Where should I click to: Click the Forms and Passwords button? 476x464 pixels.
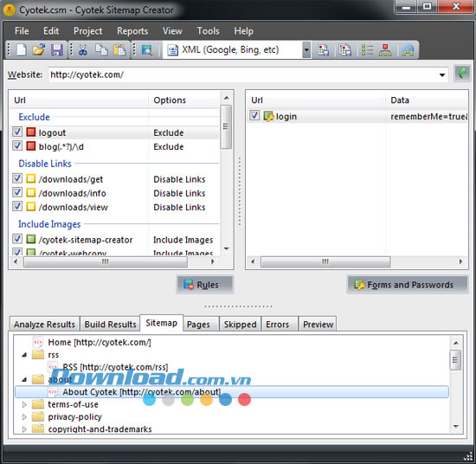point(408,285)
